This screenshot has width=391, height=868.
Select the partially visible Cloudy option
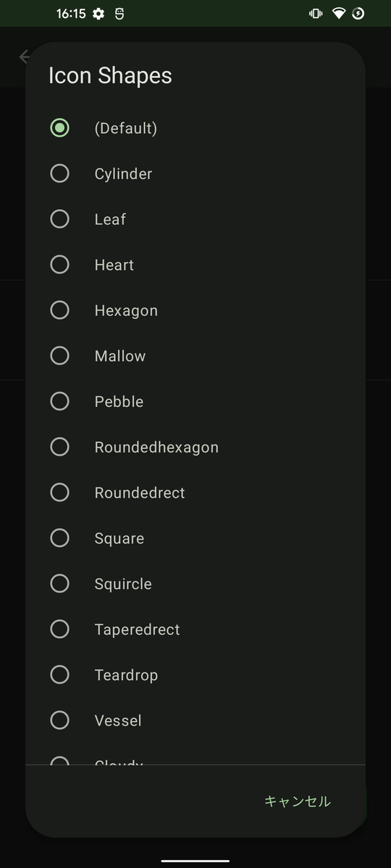[x=195, y=757]
